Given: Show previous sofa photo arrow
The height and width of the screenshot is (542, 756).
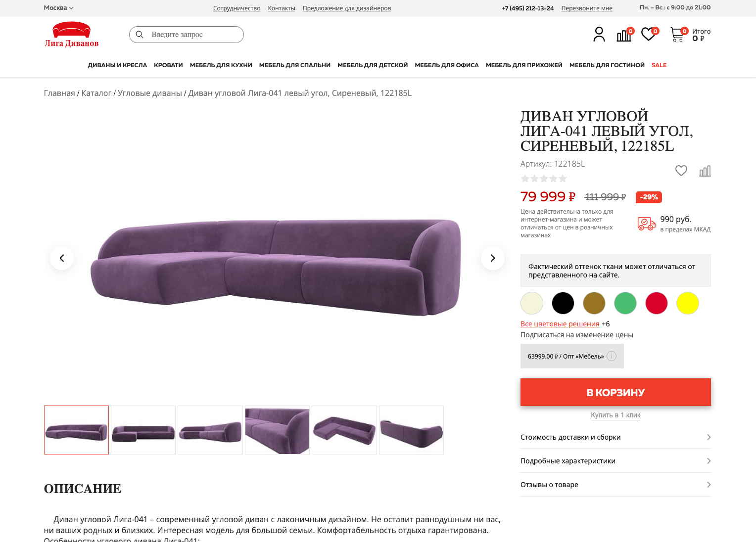Looking at the screenshot, I should pos(62,258).
